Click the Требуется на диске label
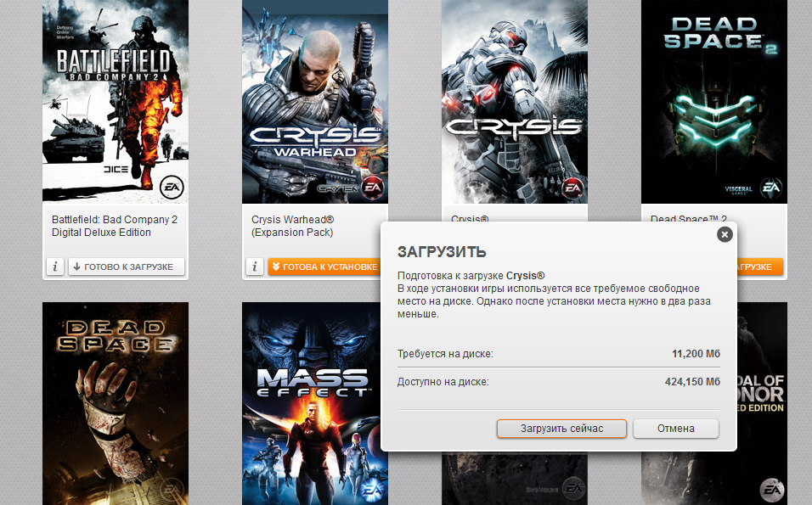The width and height of the screenshot is (812, 505). [445, 354]
